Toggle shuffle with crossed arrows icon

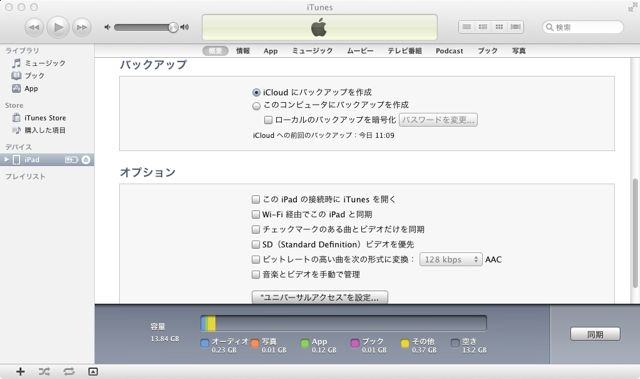point(44,372)
